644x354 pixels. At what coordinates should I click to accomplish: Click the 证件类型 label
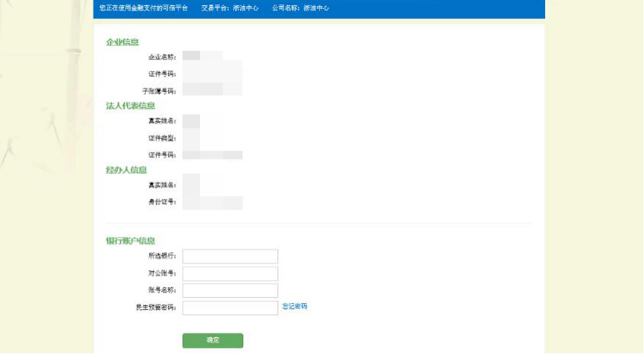[x=162, y=138]
